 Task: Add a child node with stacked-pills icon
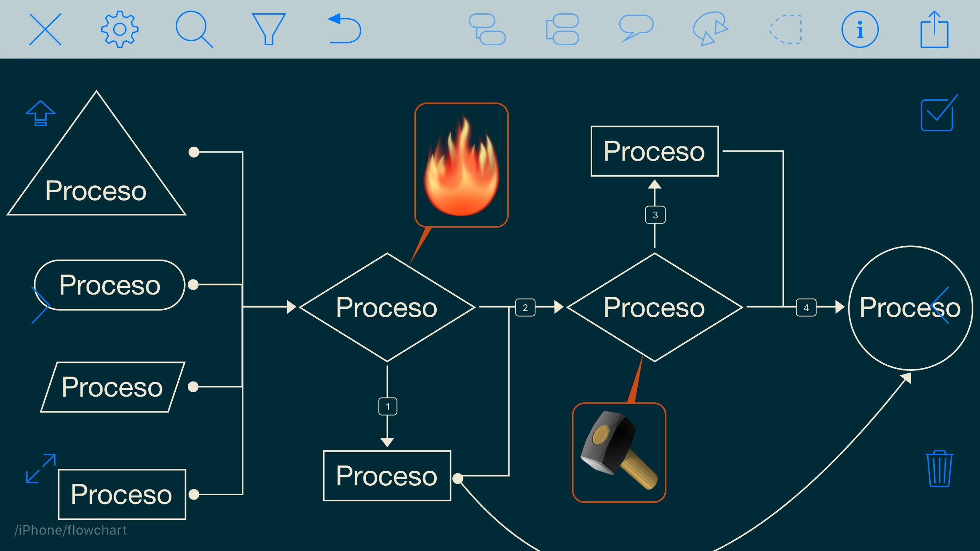[487, 29]
